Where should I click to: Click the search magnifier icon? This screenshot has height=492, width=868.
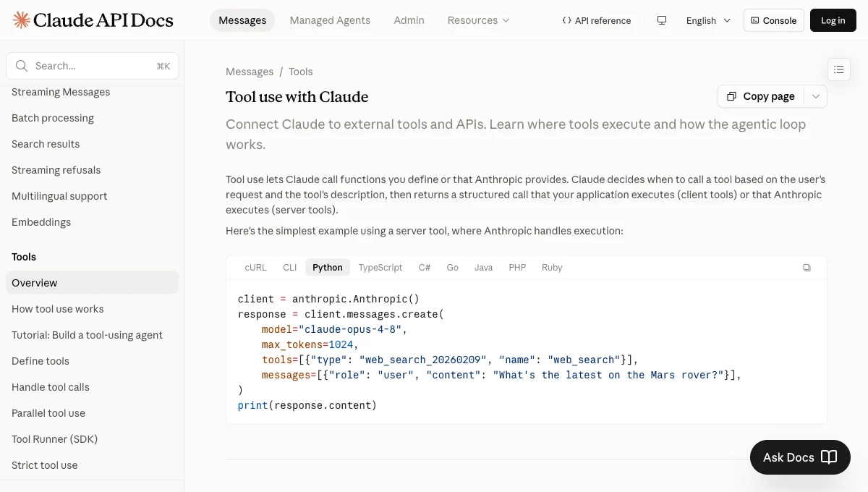click(22, 66)
